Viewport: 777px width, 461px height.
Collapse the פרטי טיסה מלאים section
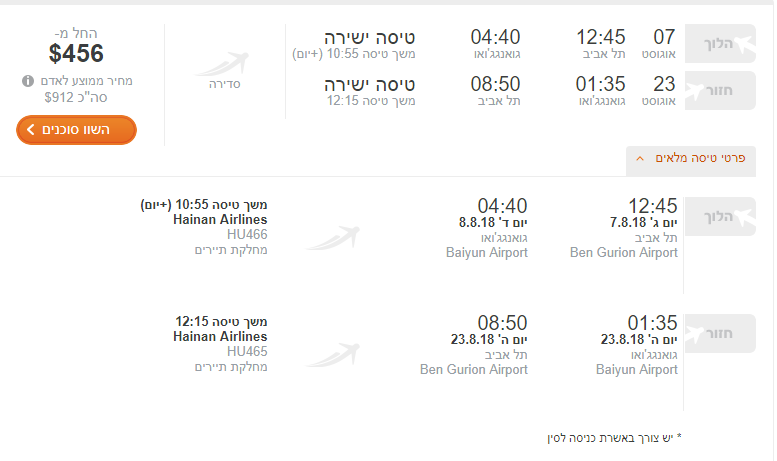click(x=691, y=159)
